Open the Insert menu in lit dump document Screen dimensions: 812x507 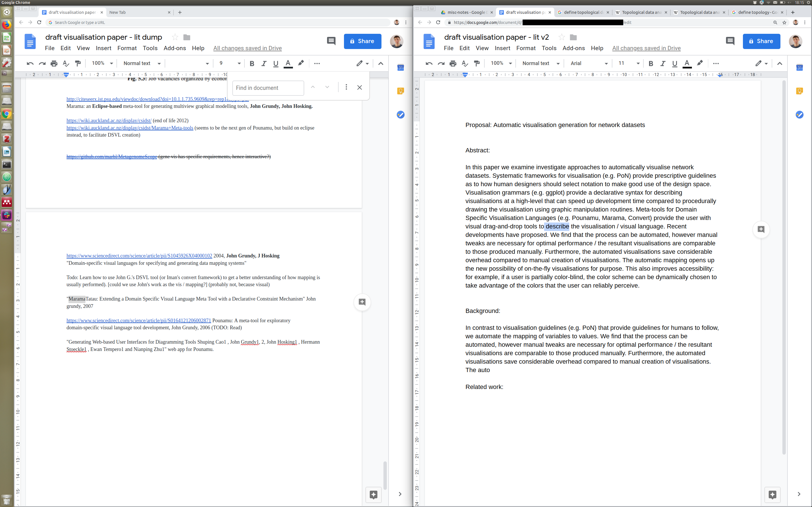point(103,48)
